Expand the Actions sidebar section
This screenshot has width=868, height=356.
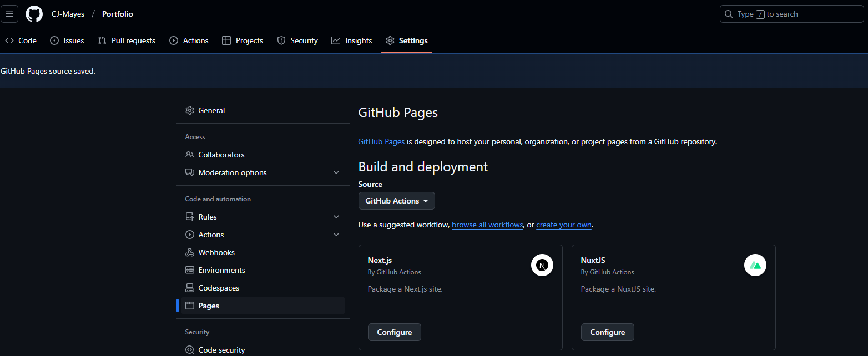(336, 235)
